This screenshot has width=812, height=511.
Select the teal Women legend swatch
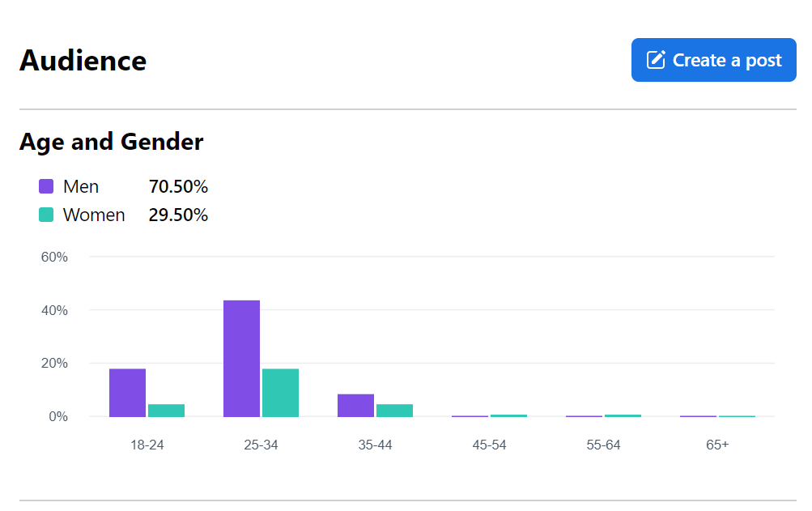click(46, 215)
